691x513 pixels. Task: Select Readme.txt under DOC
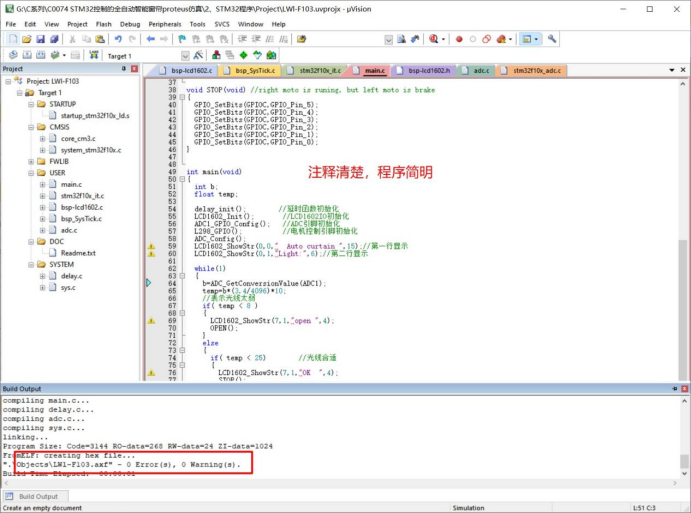(x=78, y=253)
